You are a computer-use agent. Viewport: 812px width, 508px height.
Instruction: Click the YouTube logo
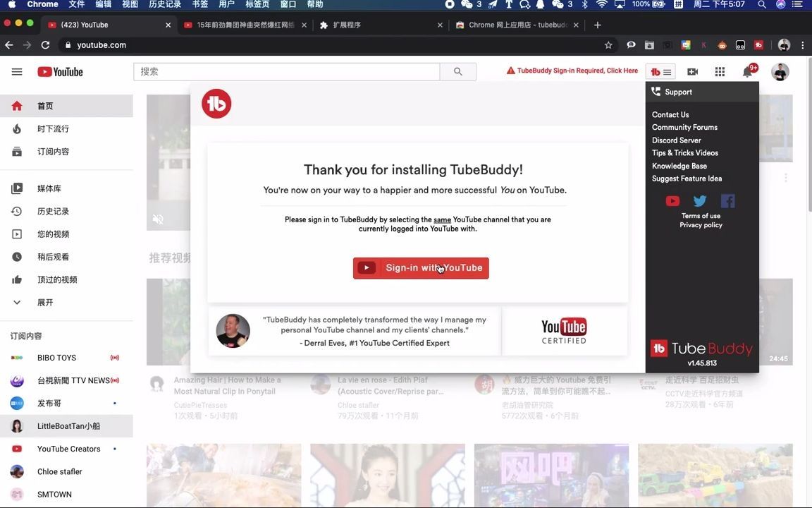coord(60,71)
